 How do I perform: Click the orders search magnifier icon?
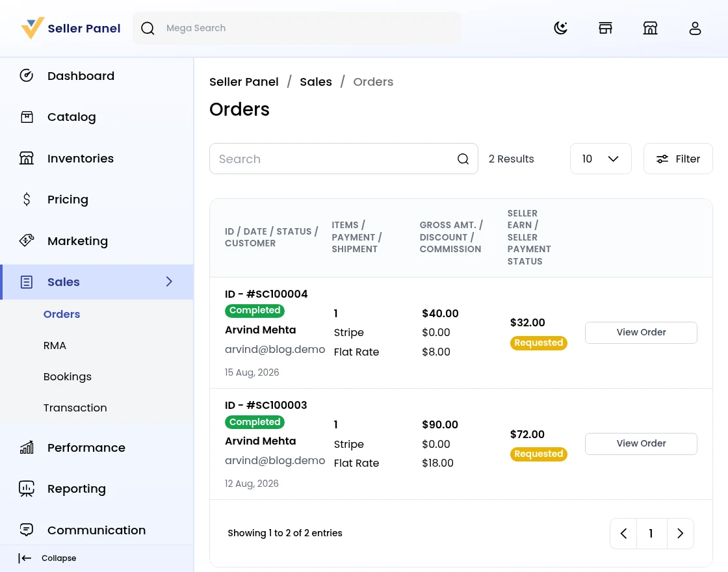pyautogui.click(x=463, y=159)
